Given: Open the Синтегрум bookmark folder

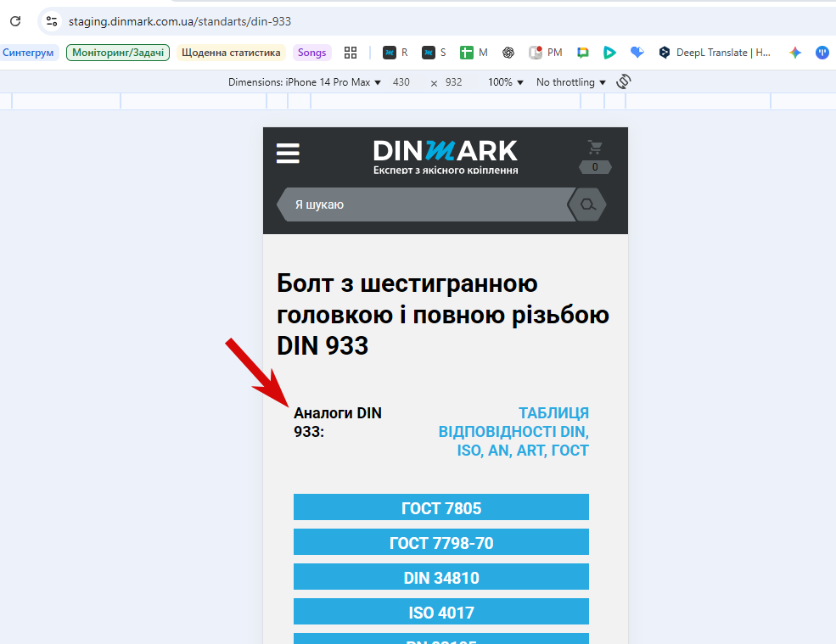Looking at the screenshot, I should [x=28, y=53].
